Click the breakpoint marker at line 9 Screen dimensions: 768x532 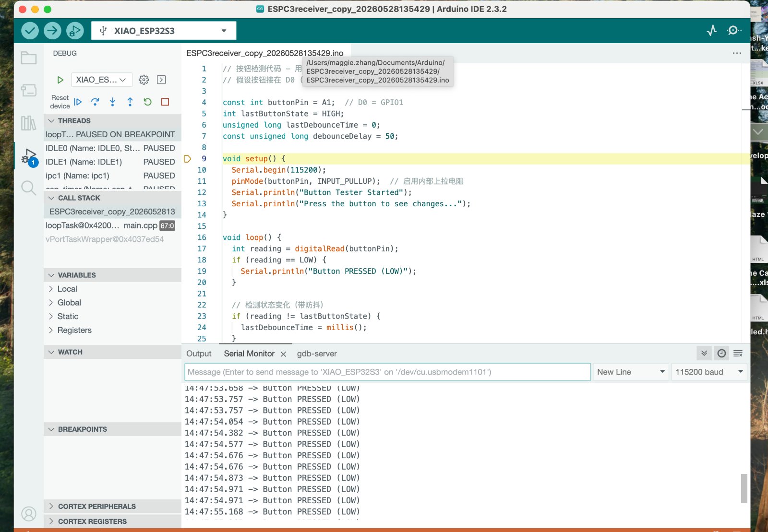pyautogui.click(x=188, y=159)
